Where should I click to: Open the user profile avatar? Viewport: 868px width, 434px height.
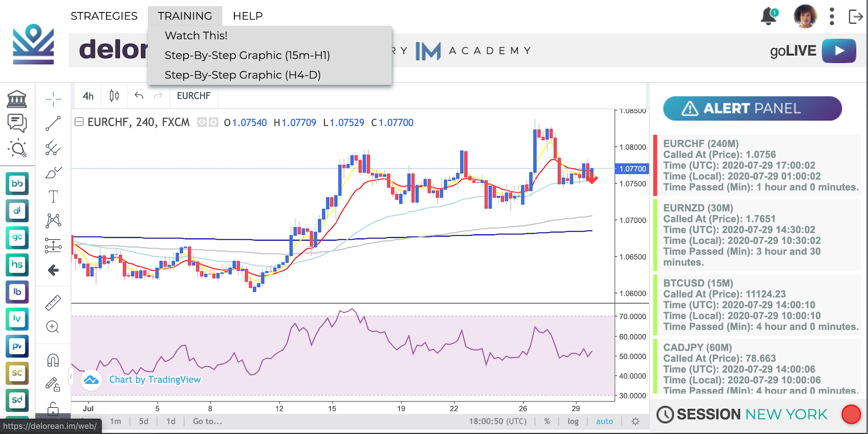tap(805, 16)
